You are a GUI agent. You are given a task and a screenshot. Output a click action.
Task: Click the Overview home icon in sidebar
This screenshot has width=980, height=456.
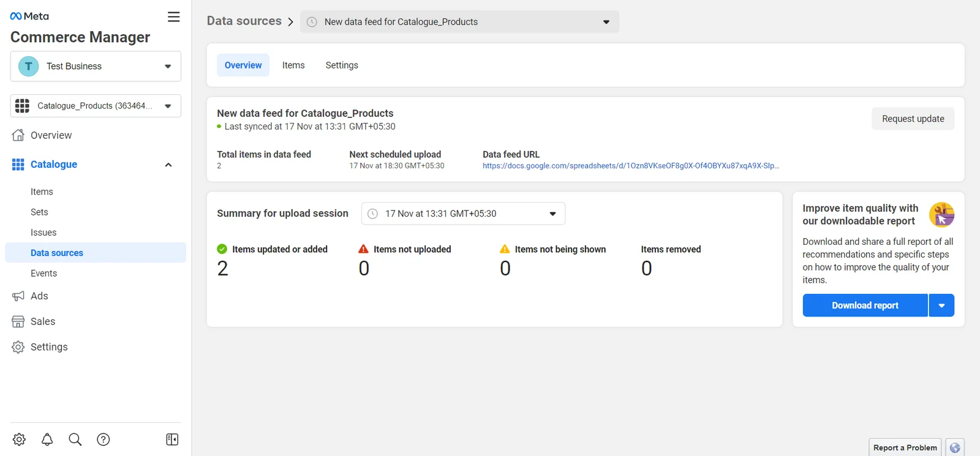tap(18, 135)
